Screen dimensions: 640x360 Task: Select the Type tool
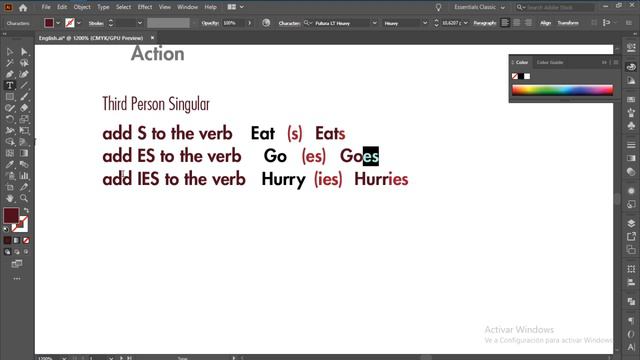pos(10,85)
